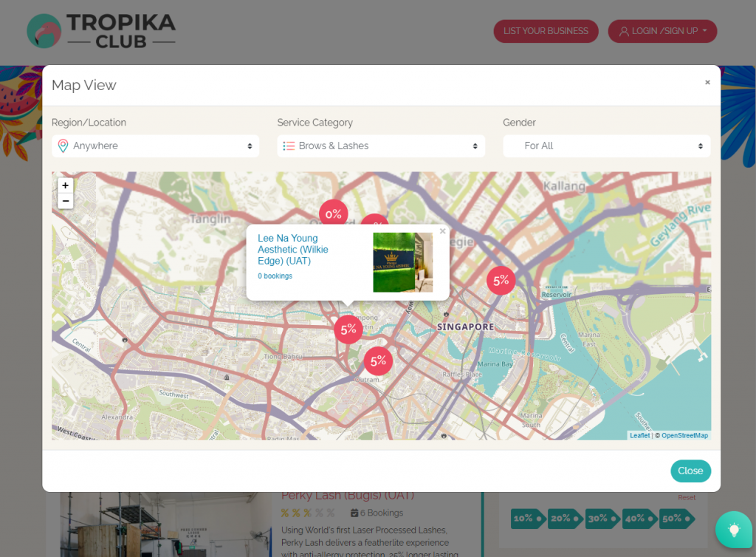
Task: Open the Perky Lash (Bugis) (UAT) listing
Action: [x=348, y=496]
